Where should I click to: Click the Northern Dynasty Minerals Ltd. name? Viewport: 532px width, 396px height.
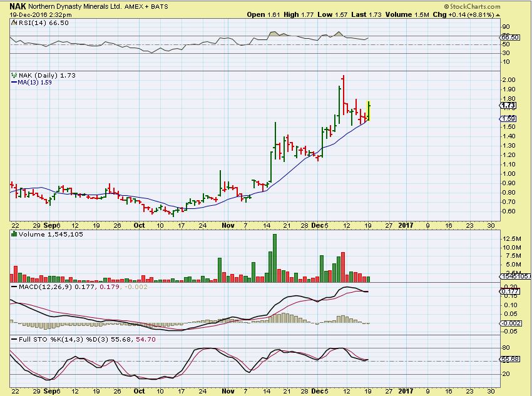75,6
